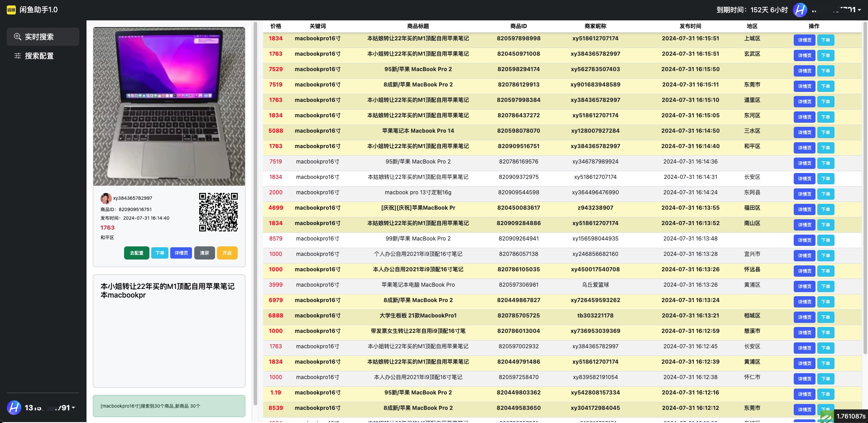
Task: Open 详情页 for product 820786129913
Action: [x=805, y=87]
